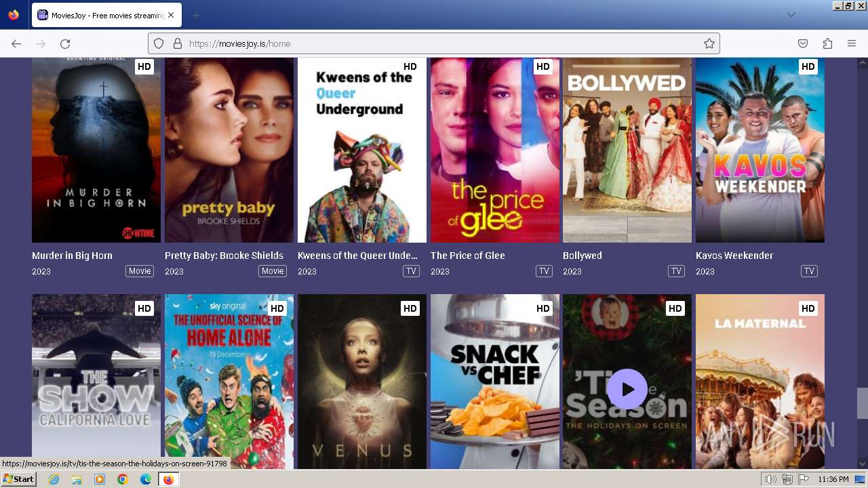
Task: Reload the MoviesJoy page
Action: [65, 43]
